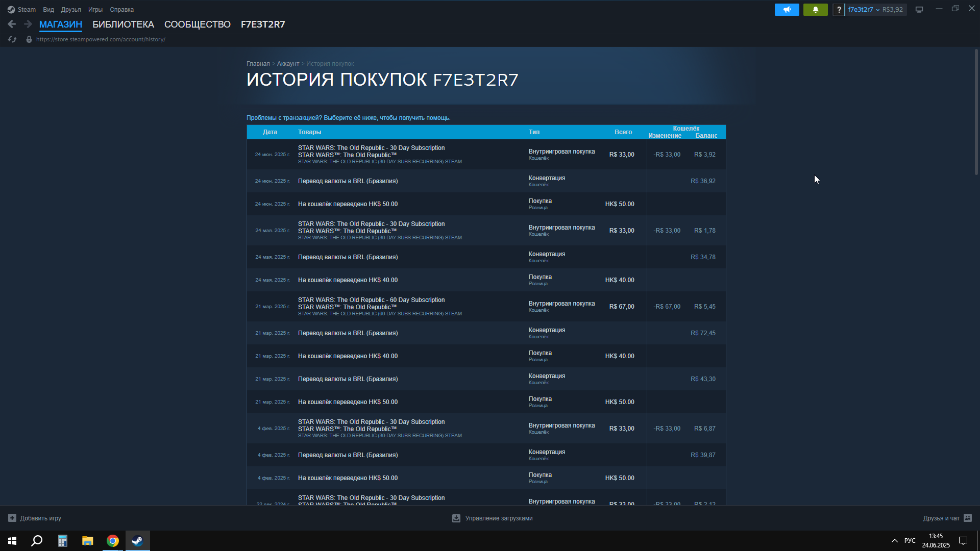
Task: Open the Friends and Chat icon
Action: tap(967, 518)
